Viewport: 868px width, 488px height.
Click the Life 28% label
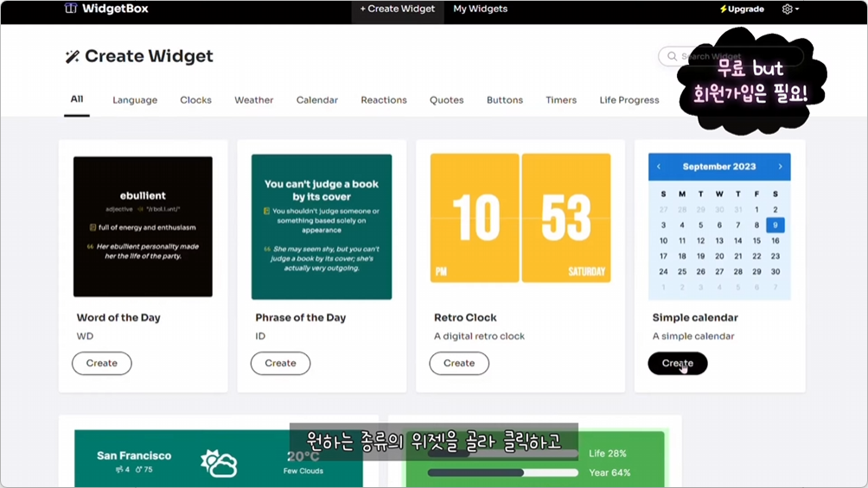[x=607, y=453]
